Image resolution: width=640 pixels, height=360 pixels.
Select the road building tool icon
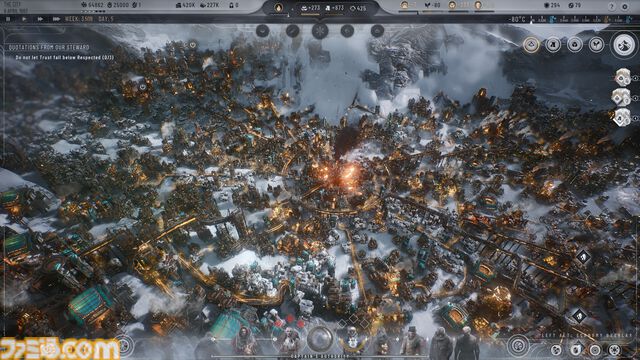tap(292, 31)
